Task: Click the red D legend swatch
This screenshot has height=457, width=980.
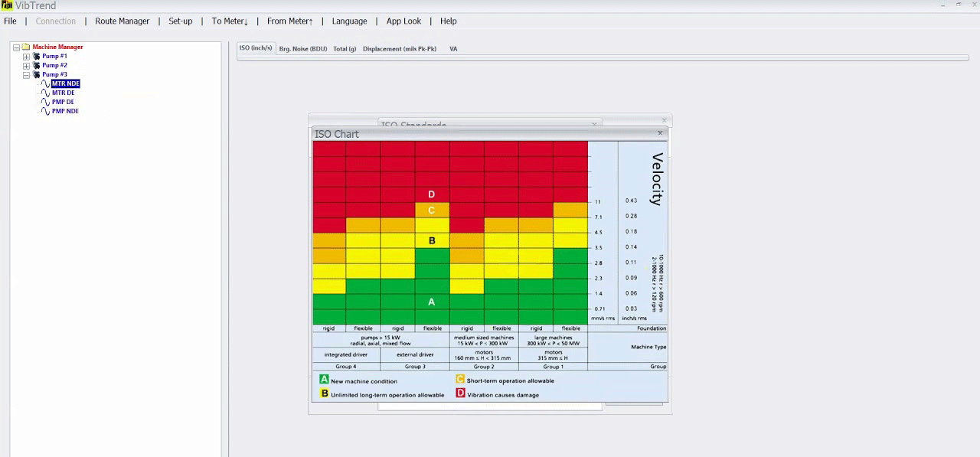Action: (460, 393)
